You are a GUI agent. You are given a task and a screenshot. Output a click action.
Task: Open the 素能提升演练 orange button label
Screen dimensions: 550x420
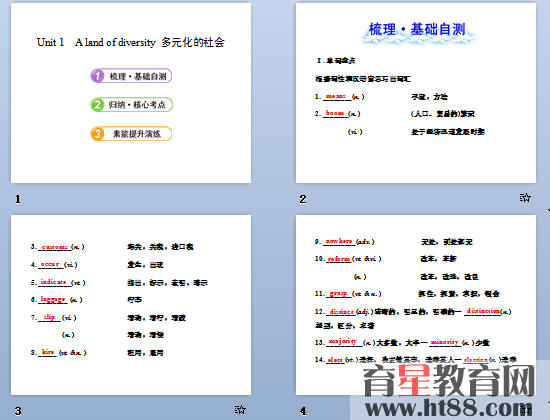(x=136, y=134)
